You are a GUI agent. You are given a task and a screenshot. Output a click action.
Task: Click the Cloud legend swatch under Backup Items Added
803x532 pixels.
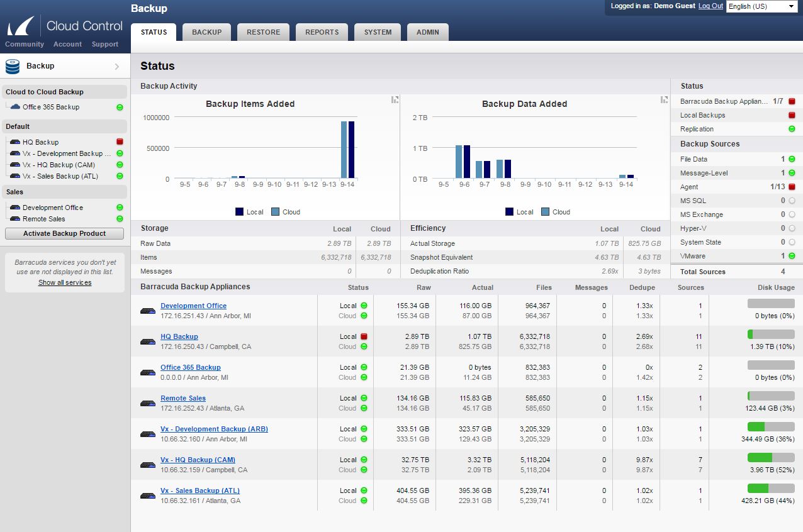pos(276,212)
